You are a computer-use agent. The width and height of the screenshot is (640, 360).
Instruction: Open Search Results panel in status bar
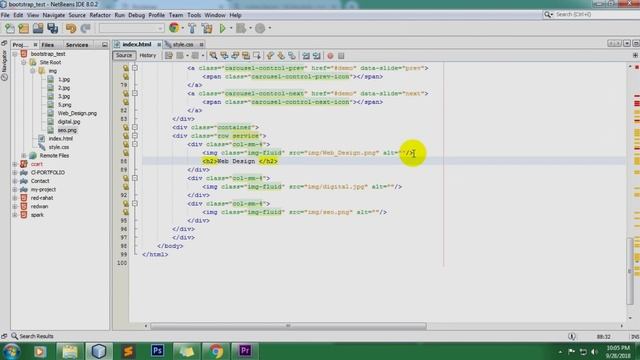coord(32,336)
